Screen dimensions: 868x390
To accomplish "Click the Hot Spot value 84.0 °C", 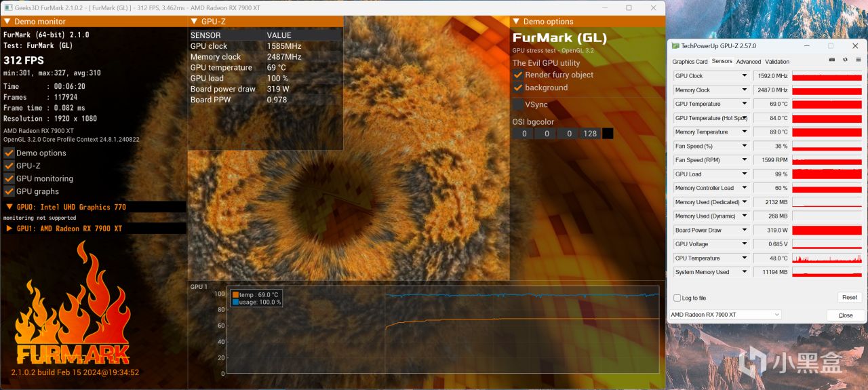I will click(x=771, y=118).
